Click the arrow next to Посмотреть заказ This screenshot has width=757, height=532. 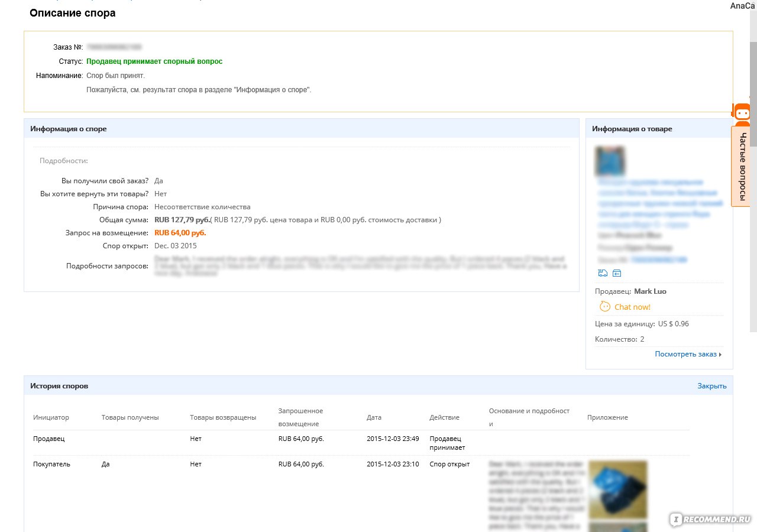(x=720, y=355)
